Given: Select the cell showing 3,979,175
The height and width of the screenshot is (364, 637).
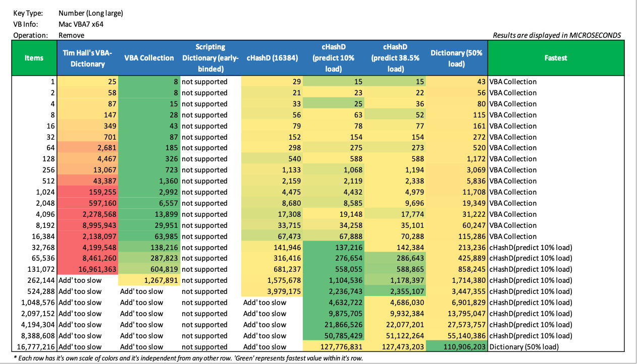Looking at the screenshot, I should click(272, 291).
